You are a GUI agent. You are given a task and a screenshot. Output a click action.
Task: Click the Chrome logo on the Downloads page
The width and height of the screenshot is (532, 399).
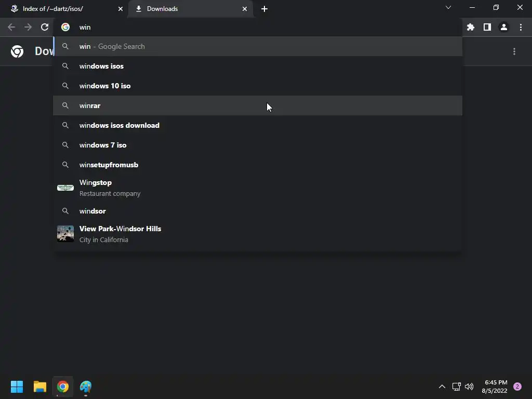point(17,51)
